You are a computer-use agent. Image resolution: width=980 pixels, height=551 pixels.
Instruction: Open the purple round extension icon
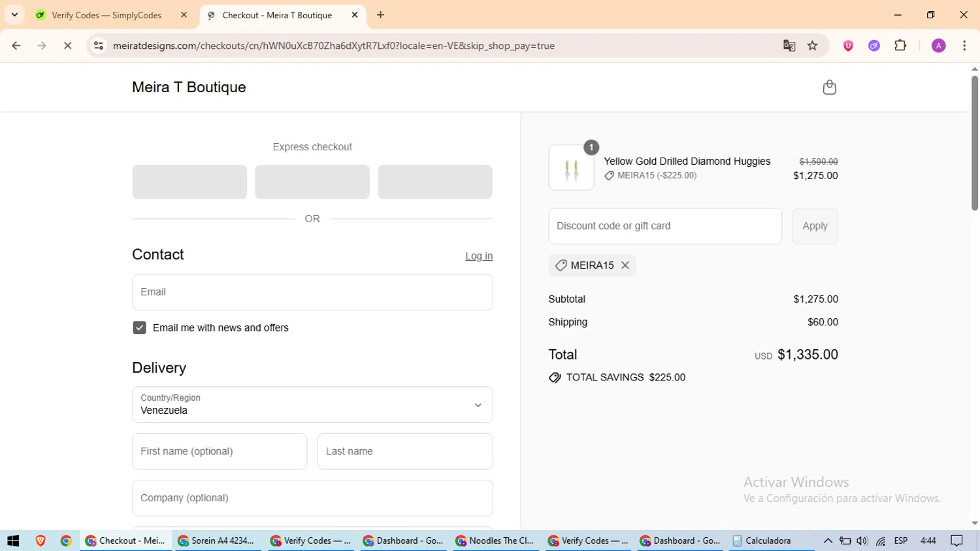tap(874, 46)
